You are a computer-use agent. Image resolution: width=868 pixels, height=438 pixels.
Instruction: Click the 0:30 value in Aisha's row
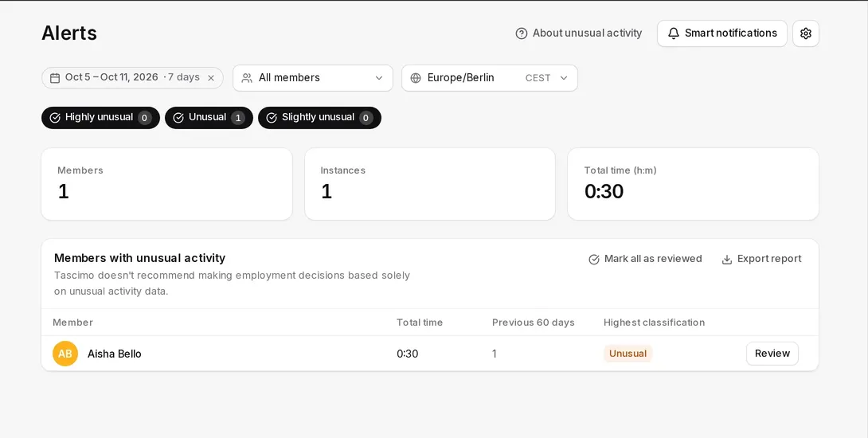(408, 354)
